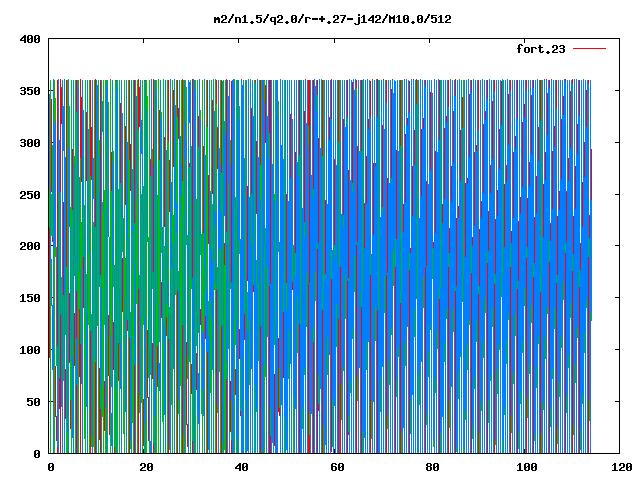Click the y-axis label 150
The height and width of the screenshot is (480, 640).
tap(30, 298)
